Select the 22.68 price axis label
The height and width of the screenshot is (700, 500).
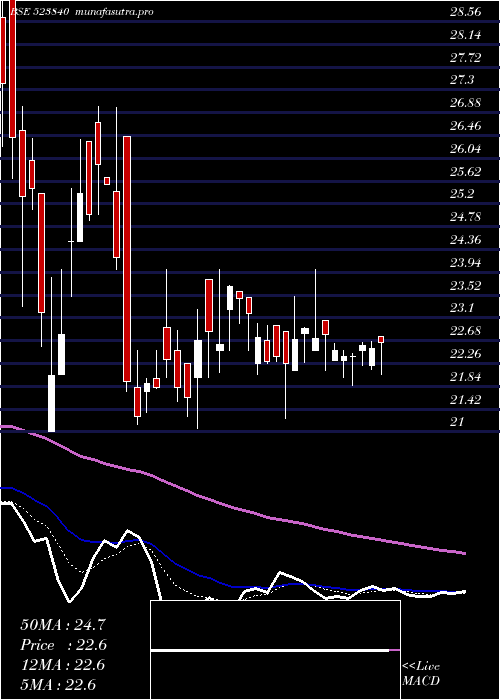point(466,331)
